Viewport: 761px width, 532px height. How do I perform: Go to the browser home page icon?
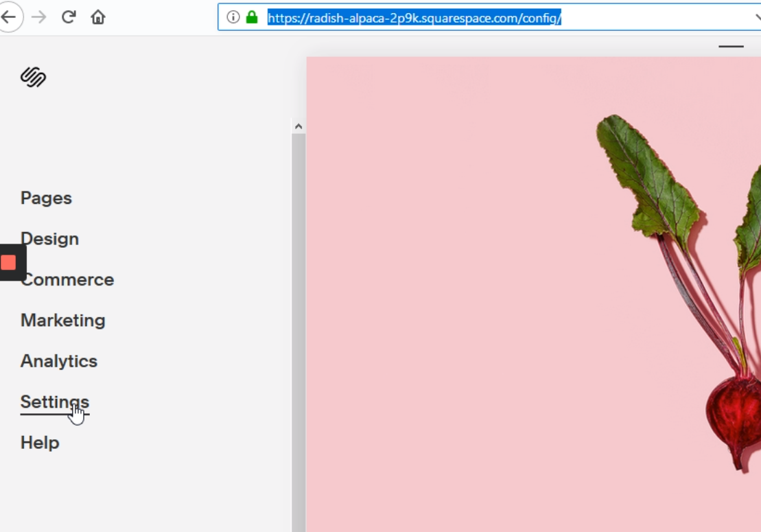click(98, 17)
